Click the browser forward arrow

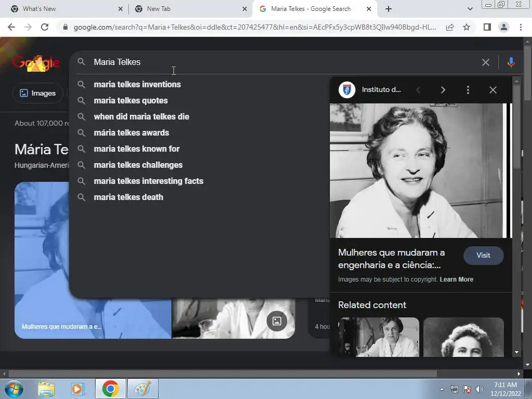pos(28,27)
